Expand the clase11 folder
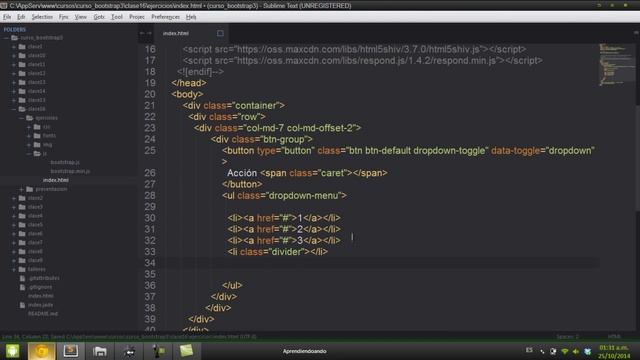 click(13, 64)
